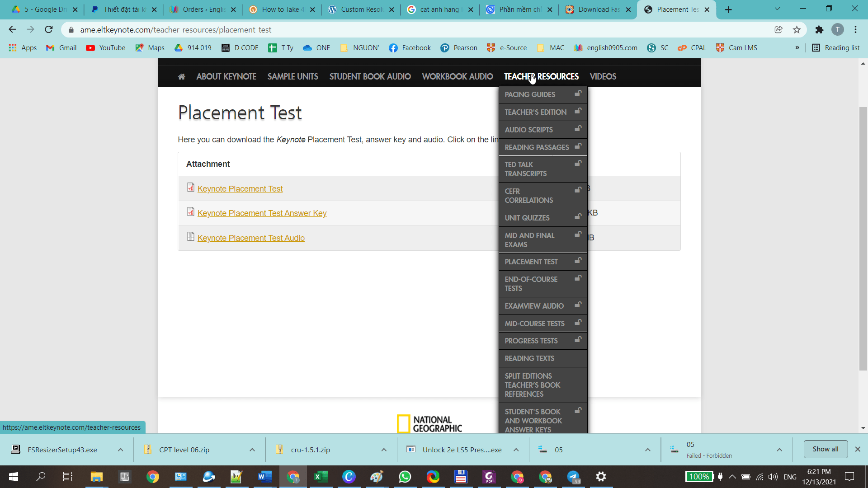Screen dimensions: 868x488
Task: Click the home icon in site navigation
Action: (x=181, y=76)
